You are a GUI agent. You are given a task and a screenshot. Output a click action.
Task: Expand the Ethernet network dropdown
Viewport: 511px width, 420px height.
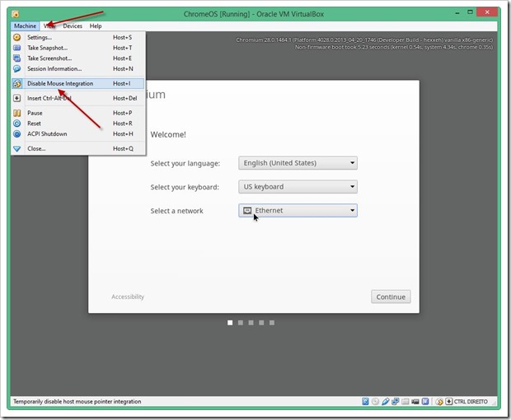click(298, 211)
